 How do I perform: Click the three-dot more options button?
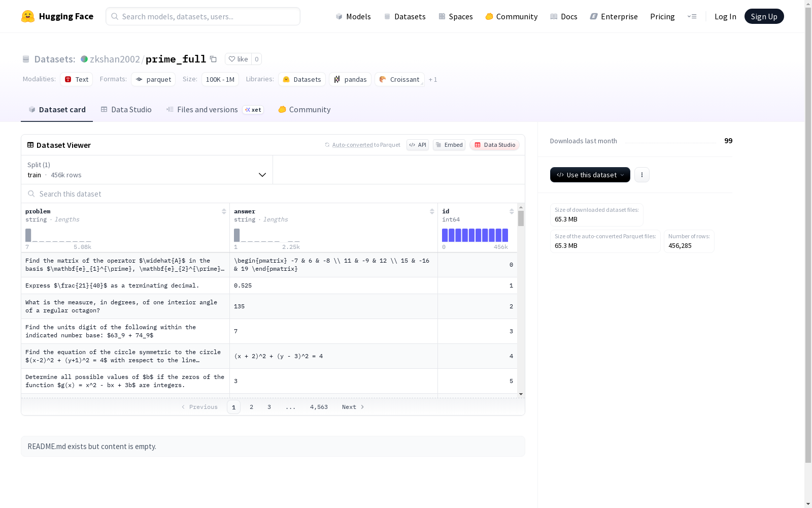[x=642, y=175]
